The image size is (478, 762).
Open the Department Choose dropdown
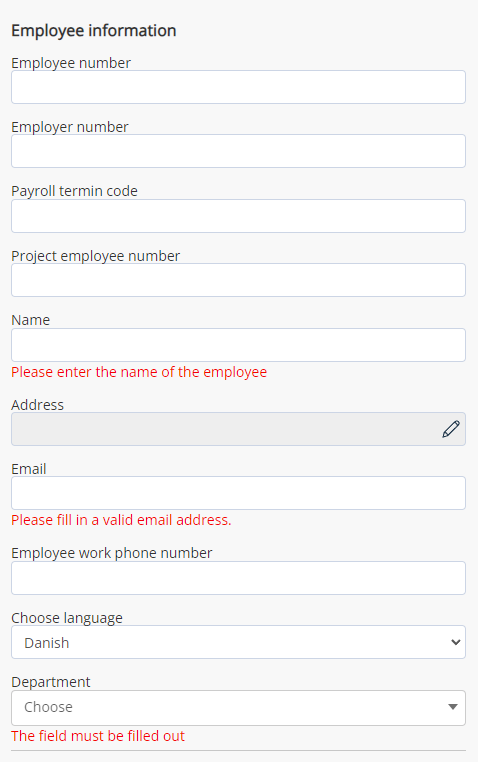tap(239, 708)
